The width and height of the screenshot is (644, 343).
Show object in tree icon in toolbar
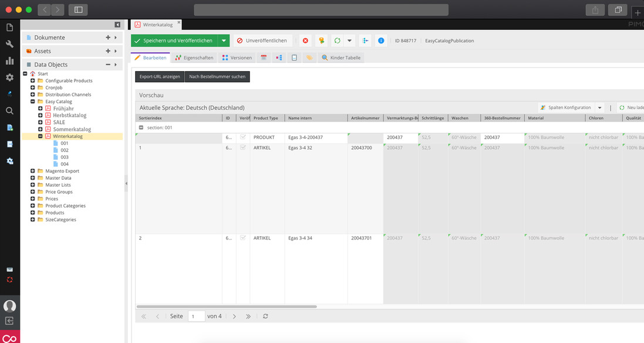pyautogui.click(x=365, y=41)
